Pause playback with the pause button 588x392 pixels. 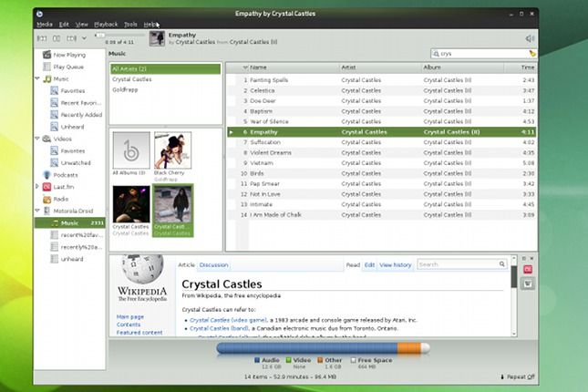57,38
